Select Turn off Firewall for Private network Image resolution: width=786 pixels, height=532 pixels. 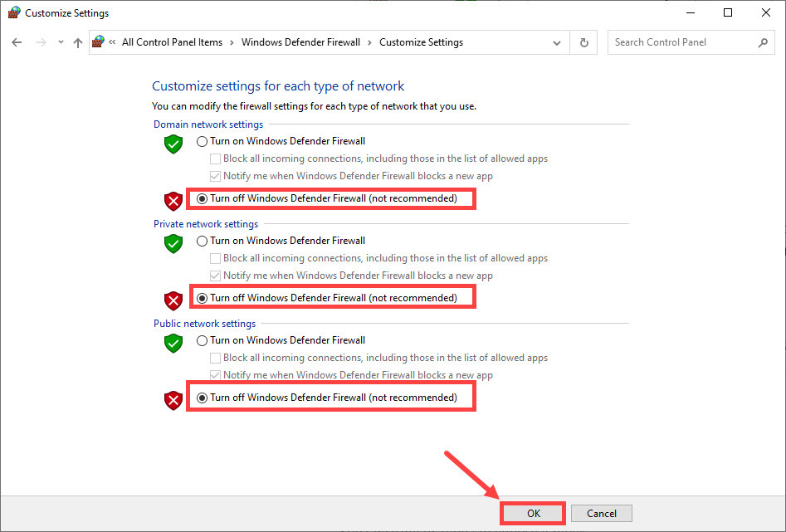click(202, 298)
